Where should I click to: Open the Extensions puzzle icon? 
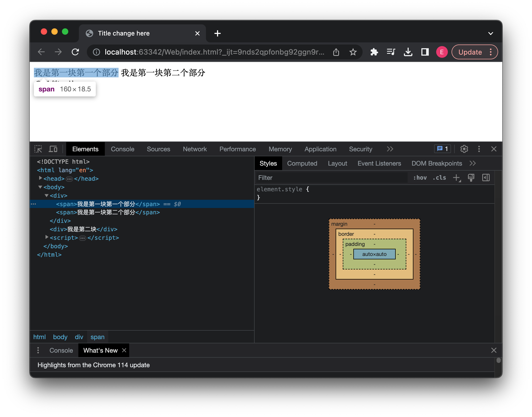coord(374,52)
